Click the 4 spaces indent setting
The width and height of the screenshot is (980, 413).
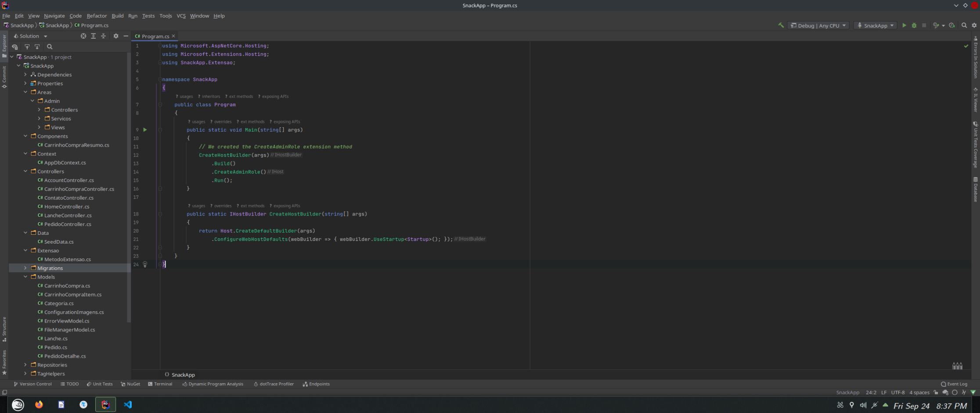pyautogui.click(x=919, y=392)
